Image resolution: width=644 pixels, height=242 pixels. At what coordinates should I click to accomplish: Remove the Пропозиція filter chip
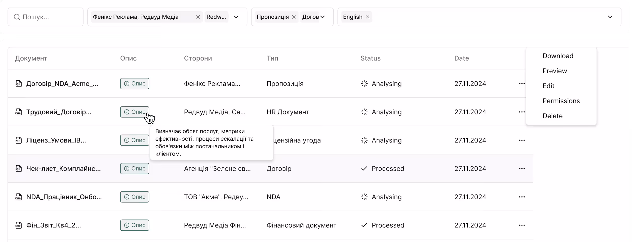tap(294, 17)
